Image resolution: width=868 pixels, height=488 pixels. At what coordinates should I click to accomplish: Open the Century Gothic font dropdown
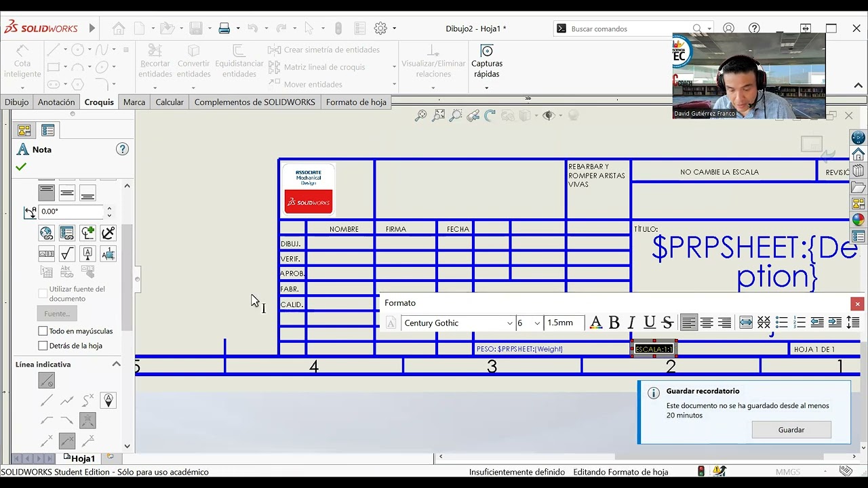point(510,323)
